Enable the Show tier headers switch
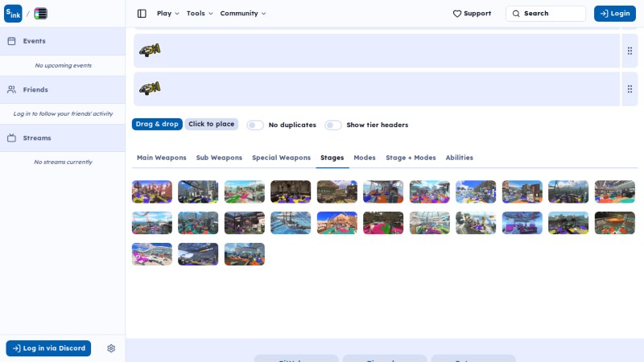644x362 pixels. click(333, 125)
